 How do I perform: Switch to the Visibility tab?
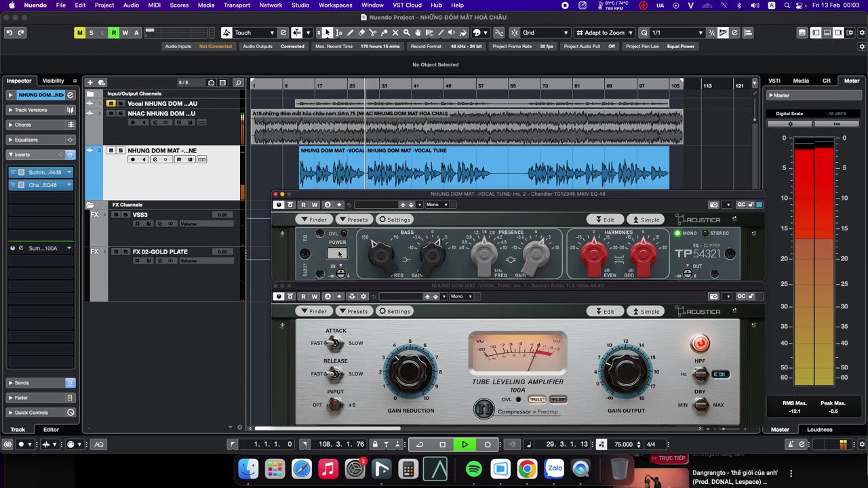click(x=53, y=81)
